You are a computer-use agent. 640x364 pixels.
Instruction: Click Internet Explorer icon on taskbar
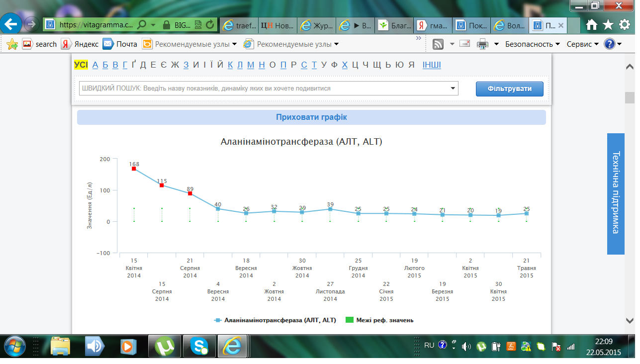click(233, 347)
